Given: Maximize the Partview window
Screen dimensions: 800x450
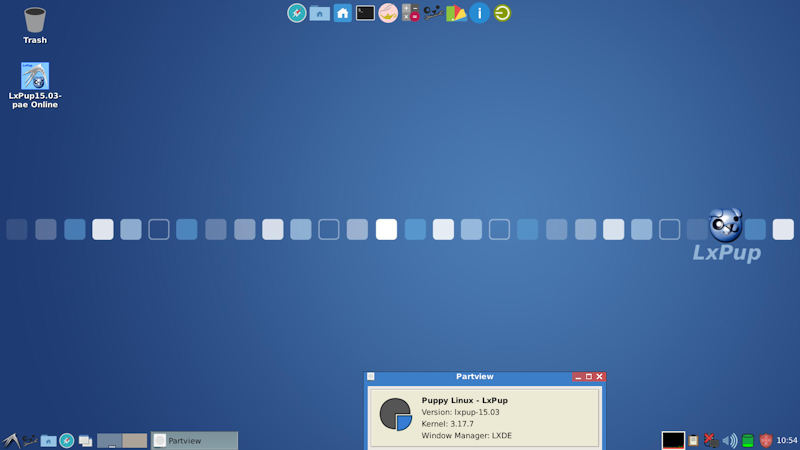Looking at the screenshot, I should [x=589, y=377].
